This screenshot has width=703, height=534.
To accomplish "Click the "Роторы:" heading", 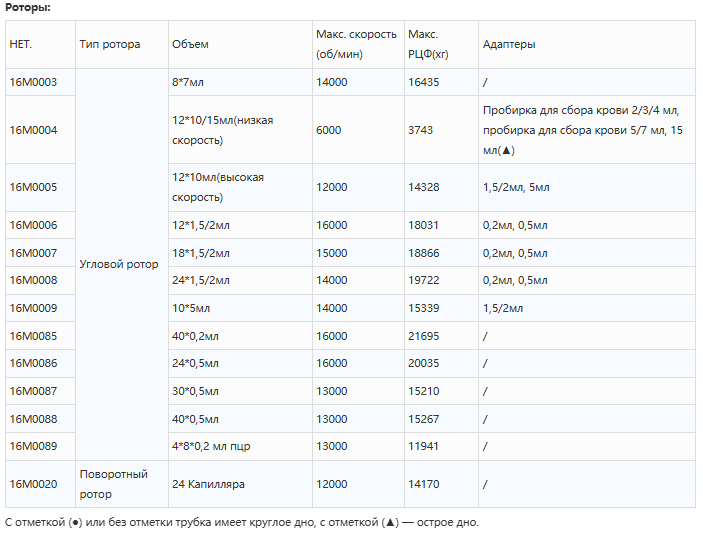I will (x=28, y=8).
